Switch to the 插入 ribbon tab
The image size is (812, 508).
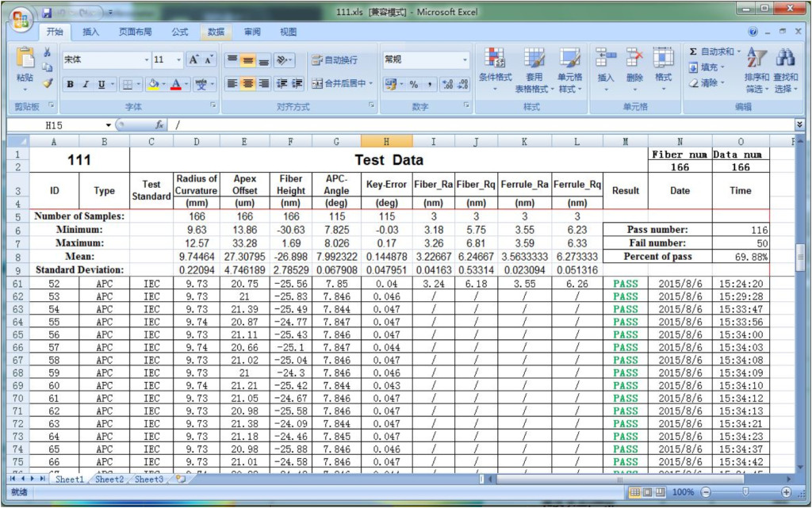90,32
